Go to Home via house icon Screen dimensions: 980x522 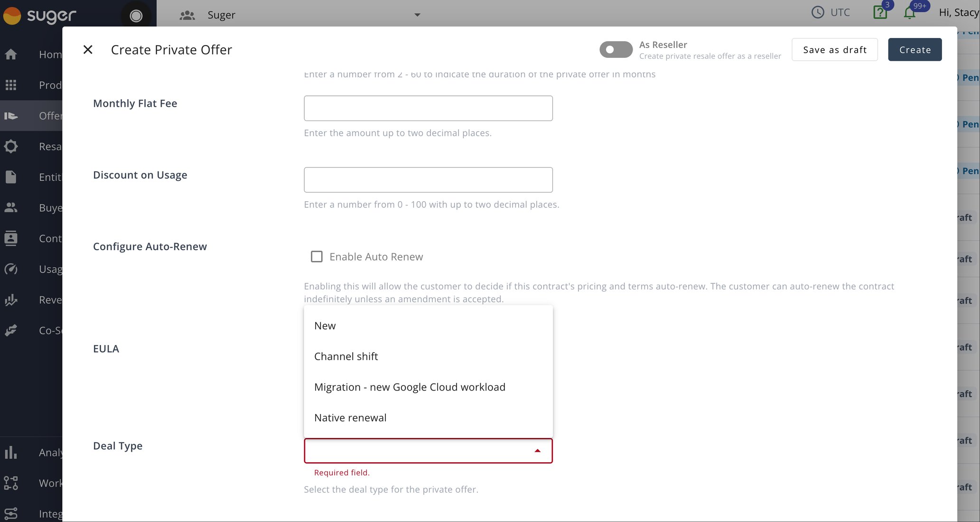click(x=11, y=55)
